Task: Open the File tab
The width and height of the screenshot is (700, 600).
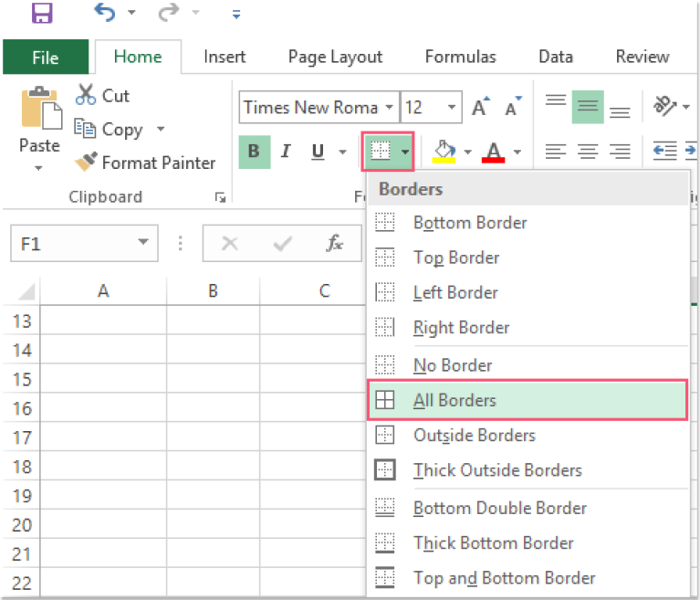Action: 46,58
